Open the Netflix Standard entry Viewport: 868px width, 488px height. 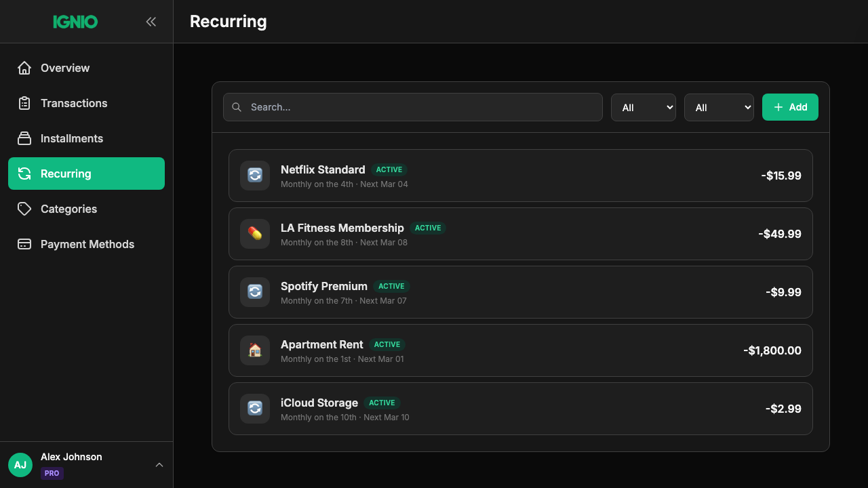coord(521,176)
